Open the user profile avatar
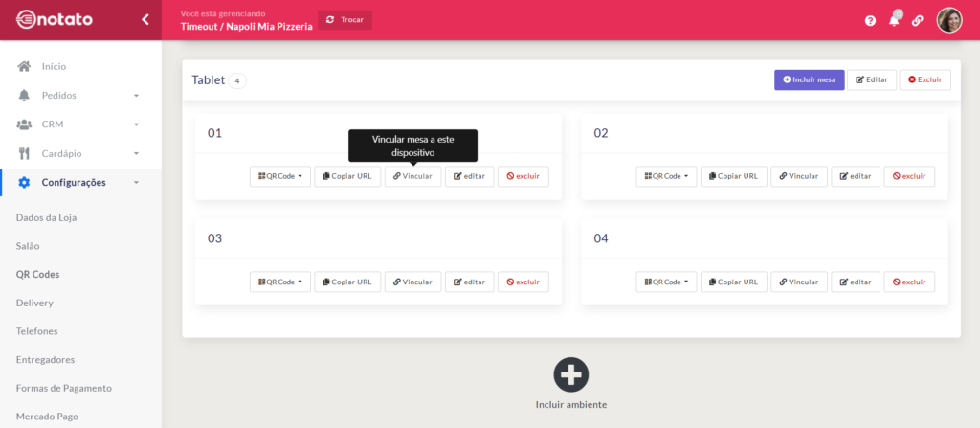The image size is (980, 428). (x=948, y=20)
